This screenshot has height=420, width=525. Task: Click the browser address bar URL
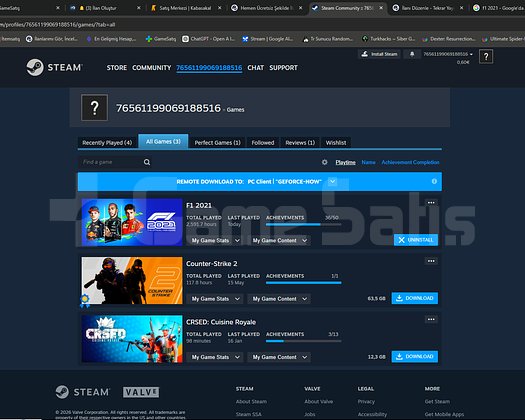click(x=58, y=24)
